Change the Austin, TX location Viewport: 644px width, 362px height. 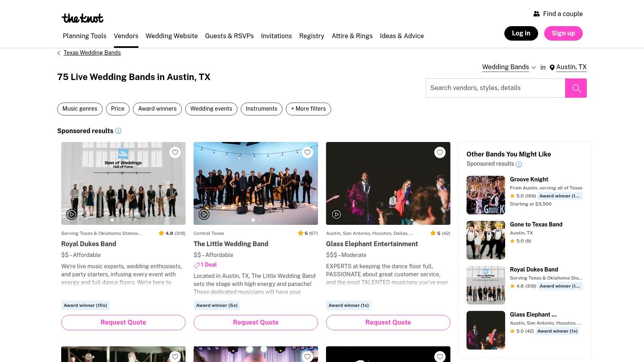(x=571, y=67)
